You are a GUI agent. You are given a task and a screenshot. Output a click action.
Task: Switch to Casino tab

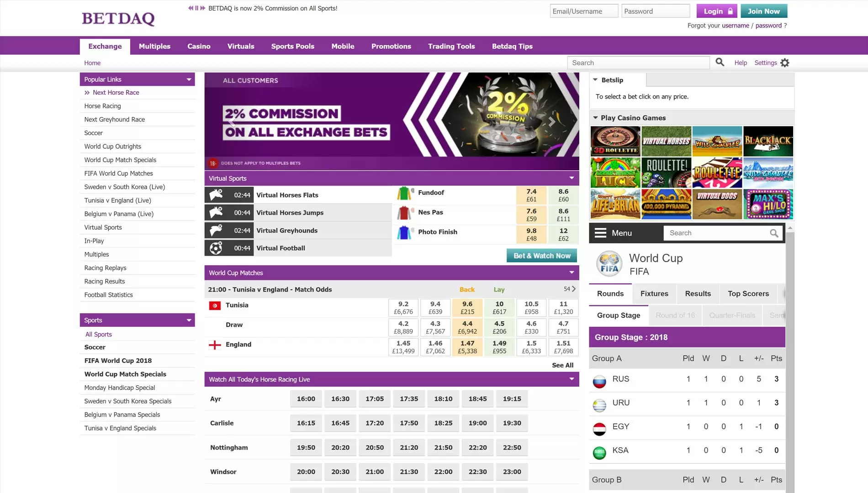coord(199,46)
